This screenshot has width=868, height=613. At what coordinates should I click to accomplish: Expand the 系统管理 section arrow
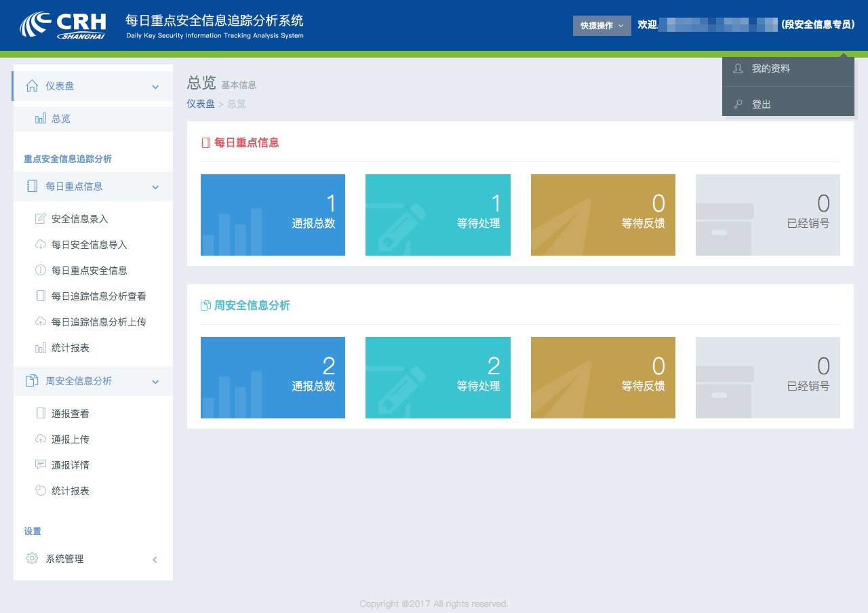click(x=155, y=559)
